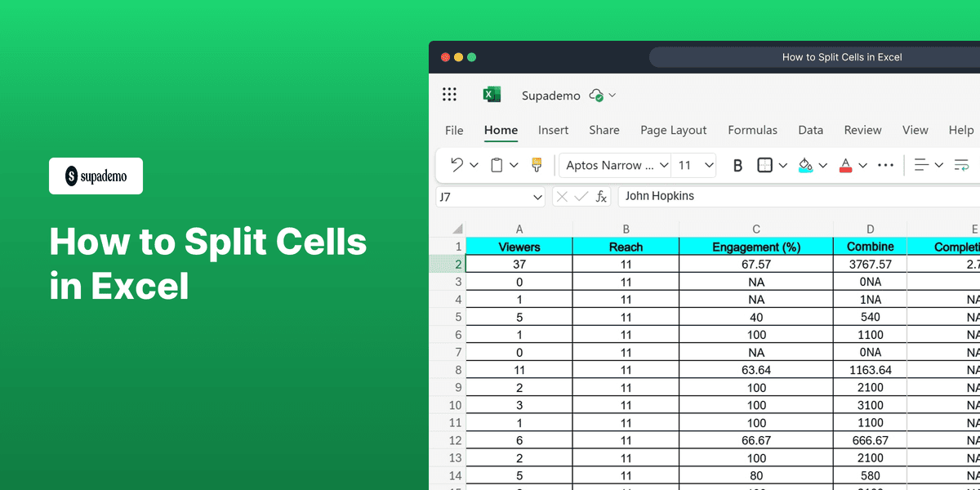This screenshot has width=980, height=490.
Task: Switch to the Formulas ribbon tab
Action: coord(752,130)
